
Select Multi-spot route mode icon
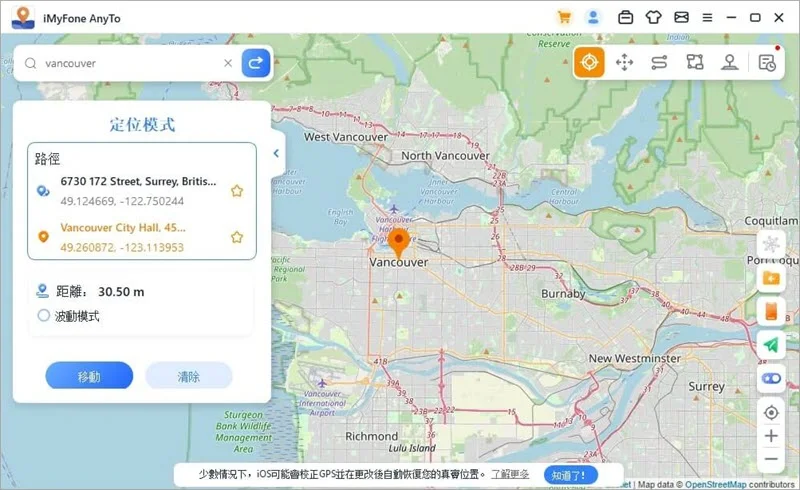[694, 62]
